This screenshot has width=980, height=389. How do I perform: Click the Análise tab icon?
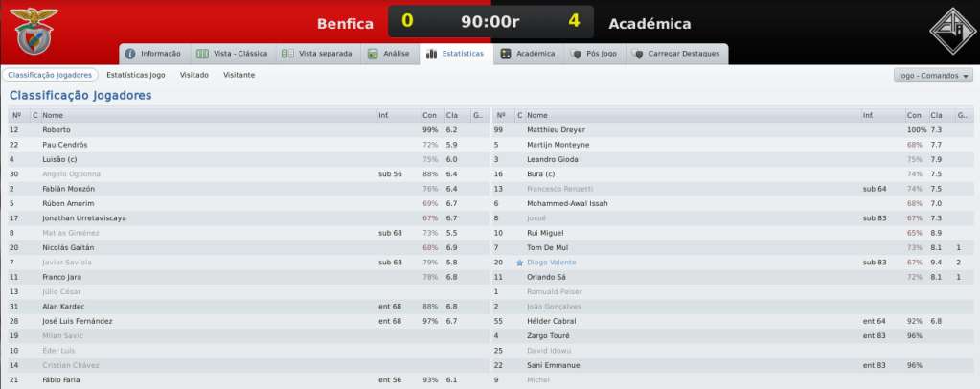[373, 54]
